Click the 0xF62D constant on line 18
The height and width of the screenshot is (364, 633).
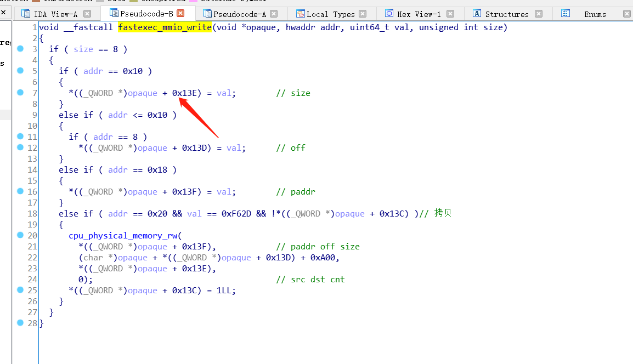point(235,214)
